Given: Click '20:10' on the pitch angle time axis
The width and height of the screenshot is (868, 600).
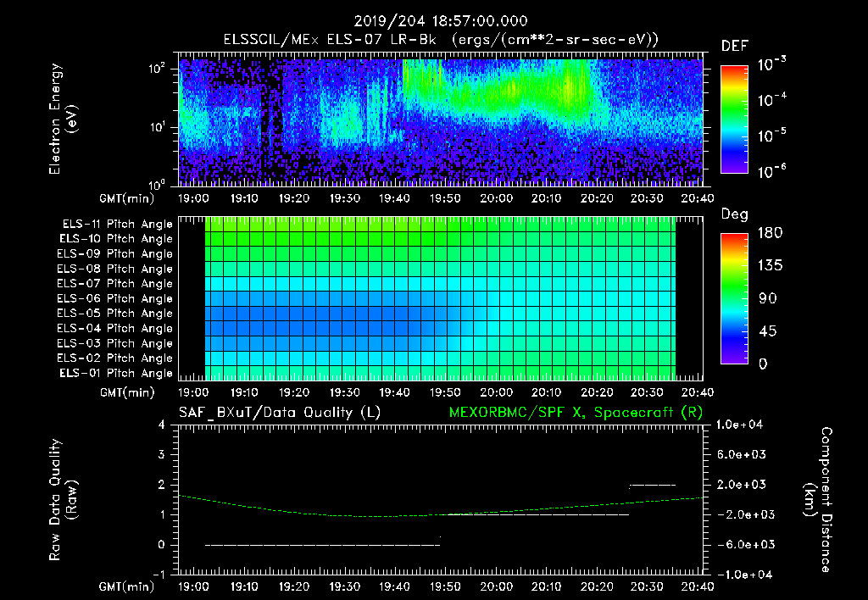Looking at the screenshot, I should (547, 392).
